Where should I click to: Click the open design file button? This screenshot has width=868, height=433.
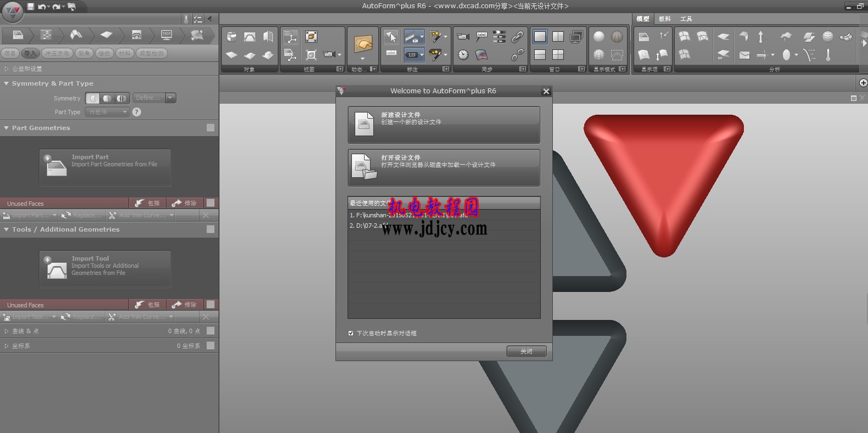tap(444, 168)
